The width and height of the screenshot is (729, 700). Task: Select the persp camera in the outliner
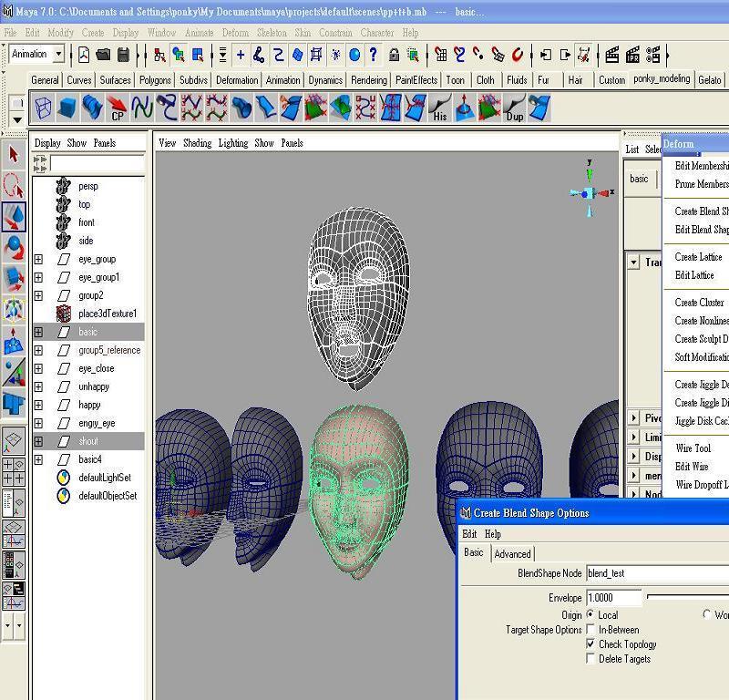87,186
